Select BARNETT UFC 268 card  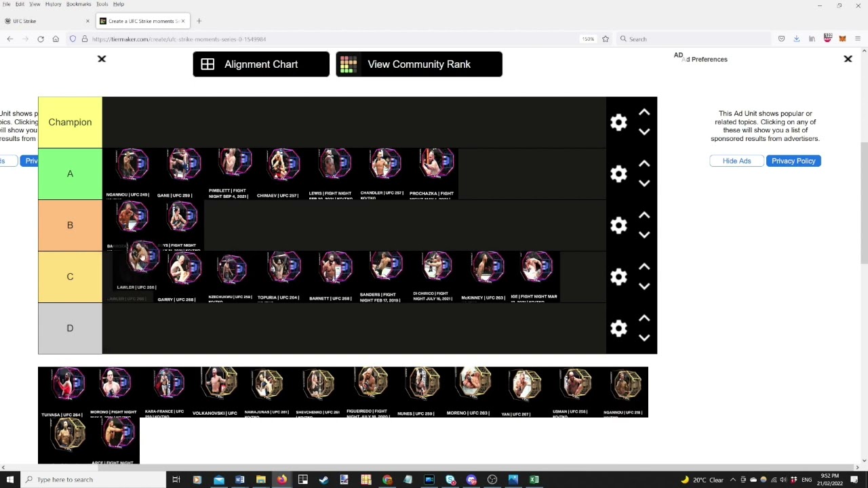(331, 277)
